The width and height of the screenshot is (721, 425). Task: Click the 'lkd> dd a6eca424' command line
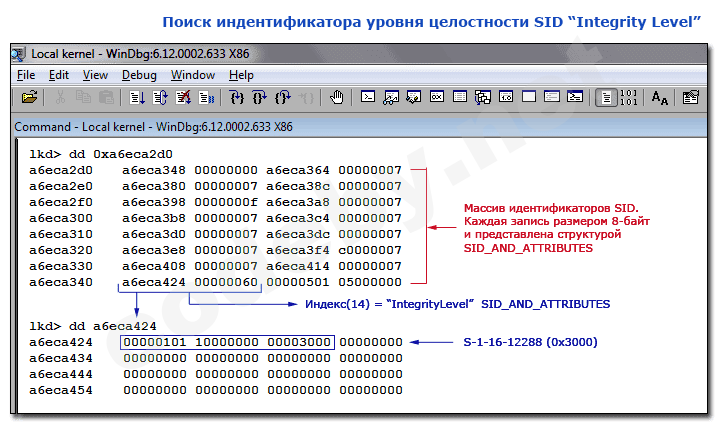coord(92,326)
